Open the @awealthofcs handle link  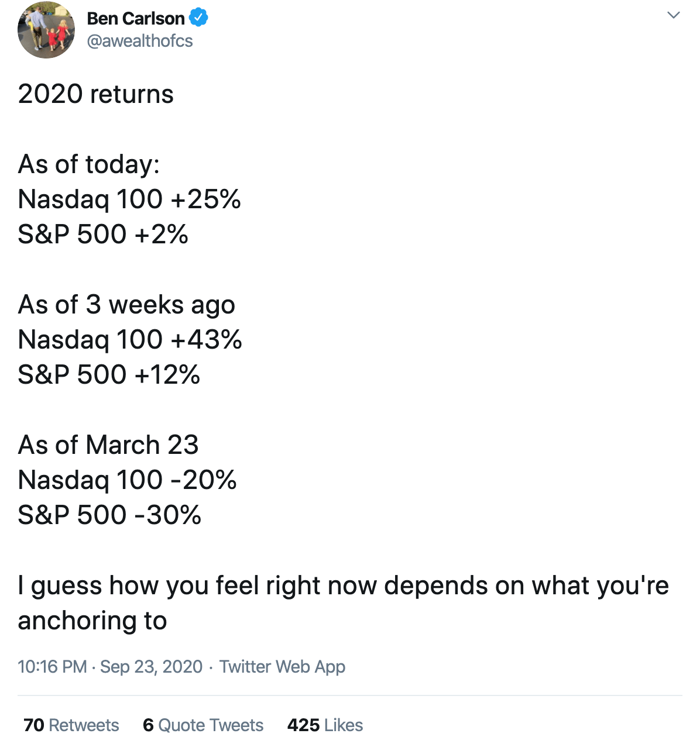point(140,41)
